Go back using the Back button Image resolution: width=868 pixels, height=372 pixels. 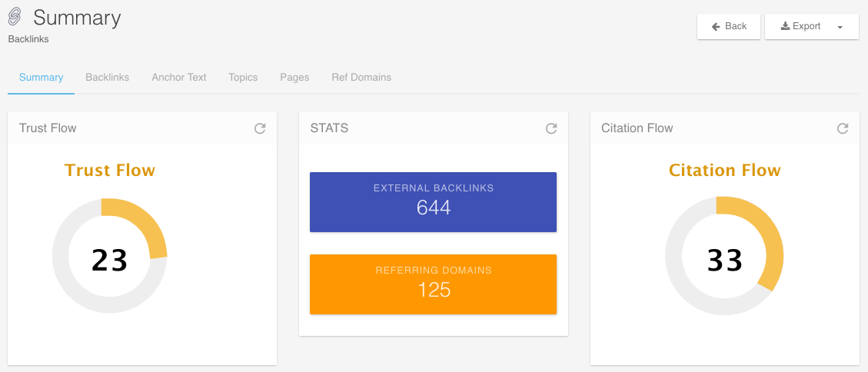729,27
